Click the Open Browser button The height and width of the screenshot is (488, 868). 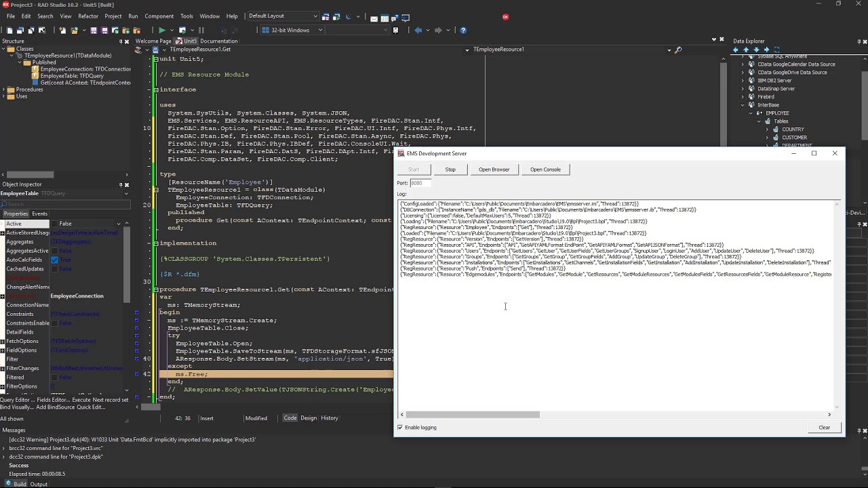click(x=494, y=169)
